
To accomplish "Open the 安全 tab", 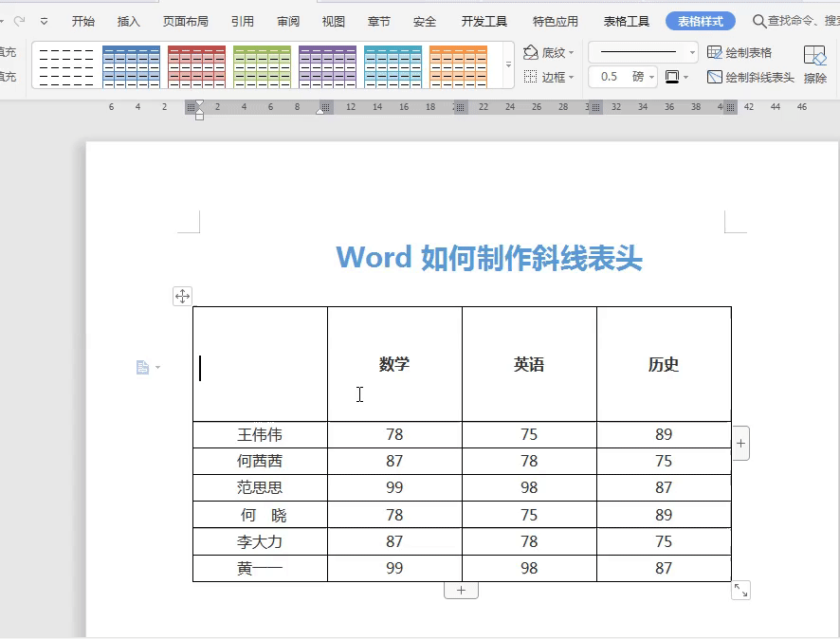I will click(425, 22).
